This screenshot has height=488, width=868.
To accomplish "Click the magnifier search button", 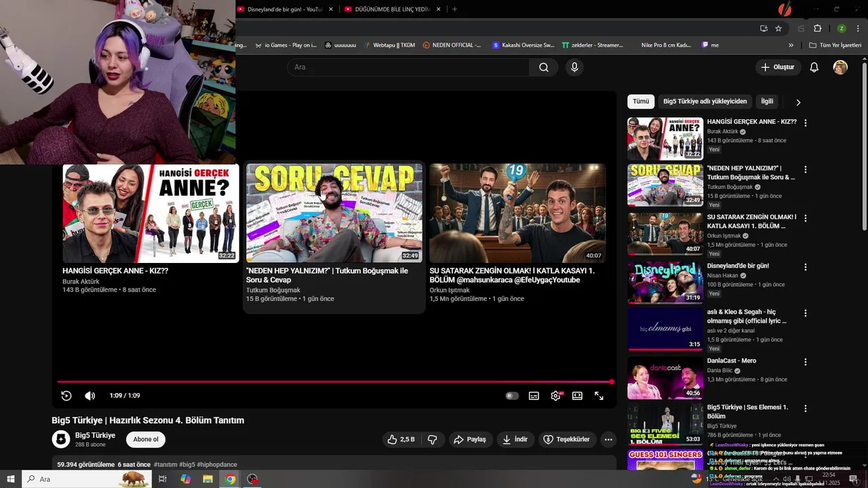I will pyautogui.click(x=544, y=67).
